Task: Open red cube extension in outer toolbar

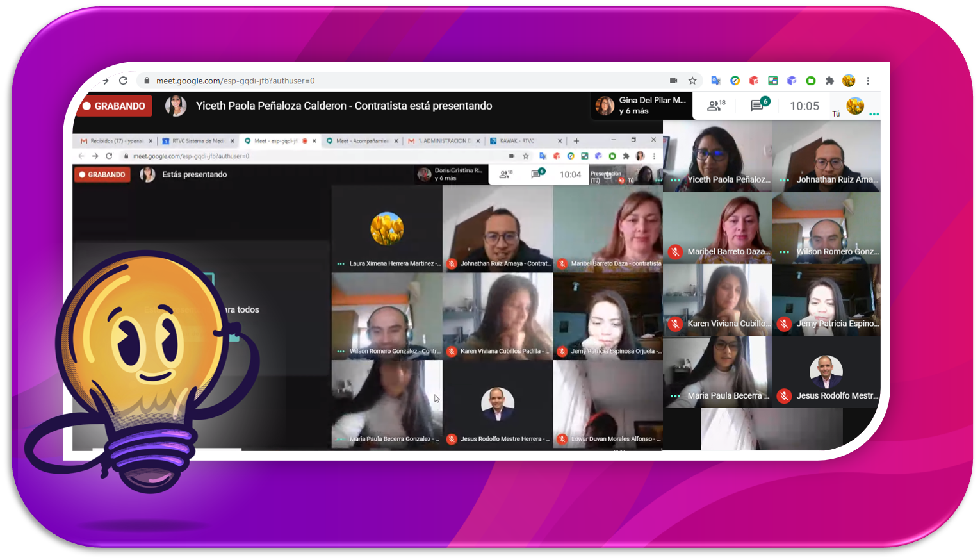Action: (x=754, y=81)
